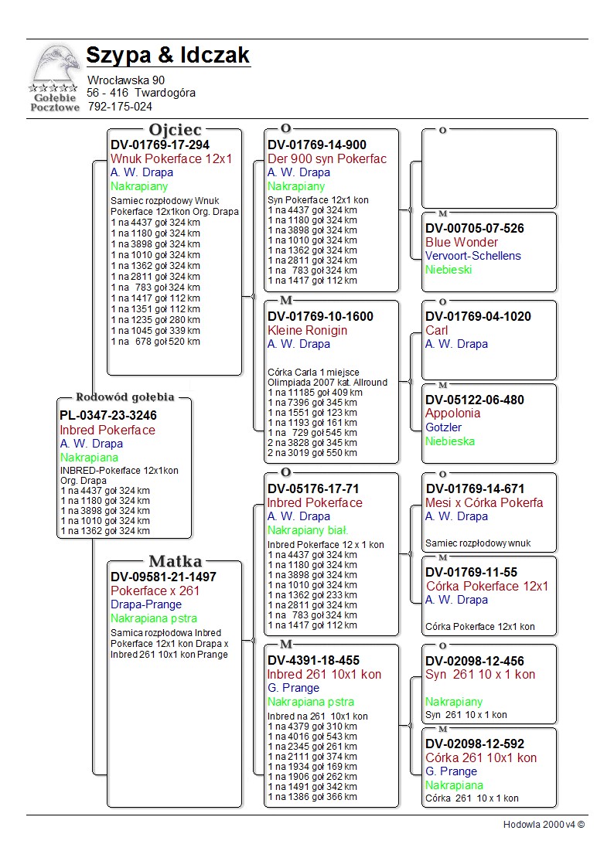Select the Drapa-Prange breeder text

[x=146, y=604]
